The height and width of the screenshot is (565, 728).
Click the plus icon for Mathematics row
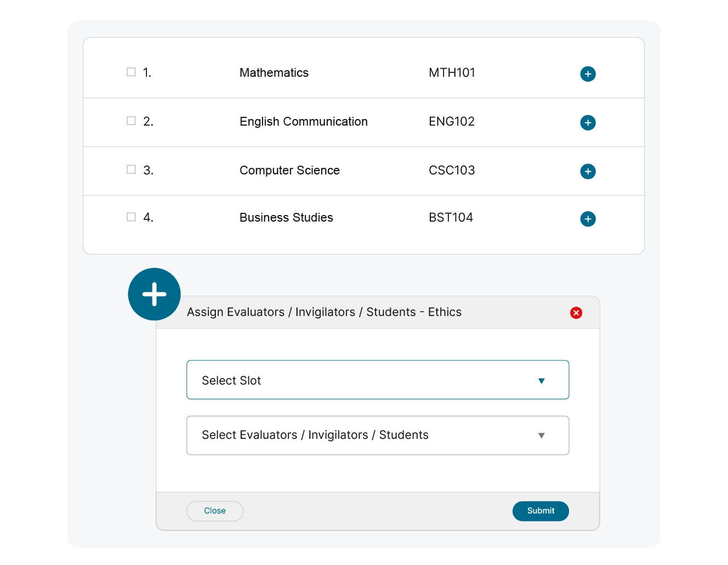588,74
